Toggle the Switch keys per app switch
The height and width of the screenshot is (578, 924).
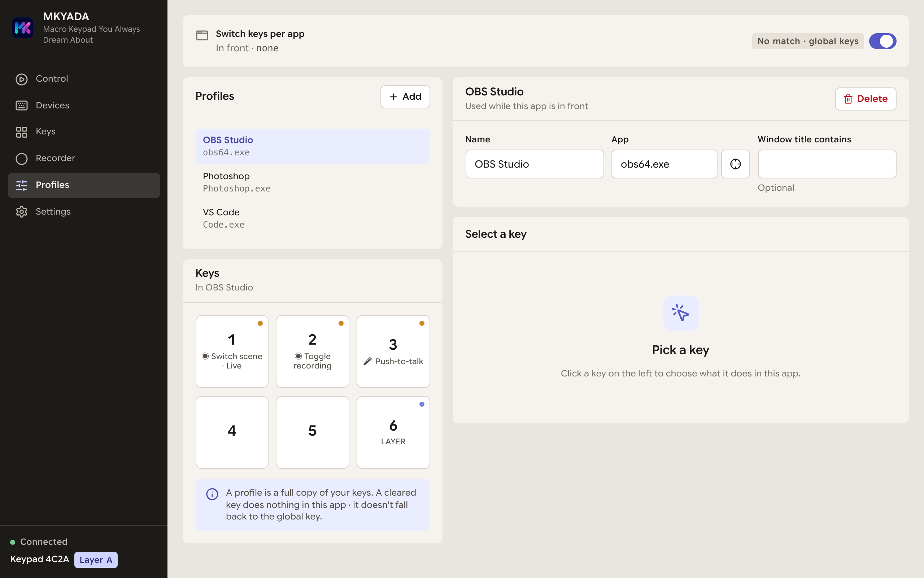point(882,41)
